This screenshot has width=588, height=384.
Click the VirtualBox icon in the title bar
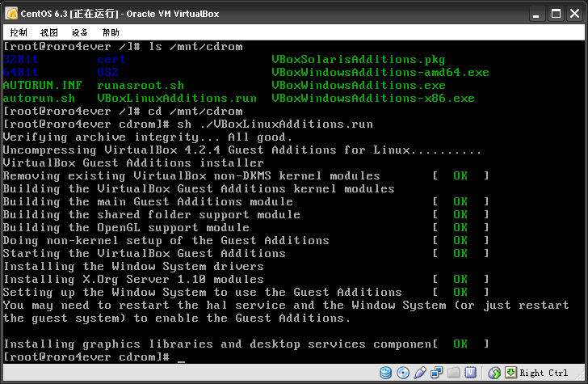[x=11, y=14]
